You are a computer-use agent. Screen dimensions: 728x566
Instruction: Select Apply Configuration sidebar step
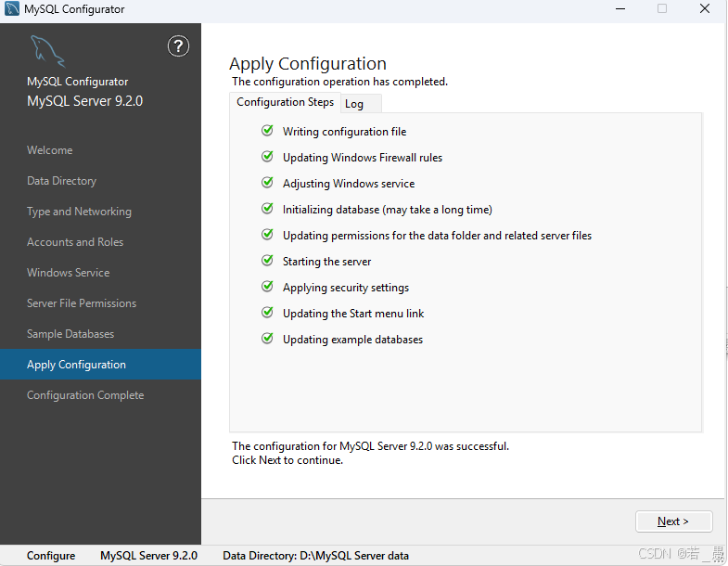pos(100,365)
